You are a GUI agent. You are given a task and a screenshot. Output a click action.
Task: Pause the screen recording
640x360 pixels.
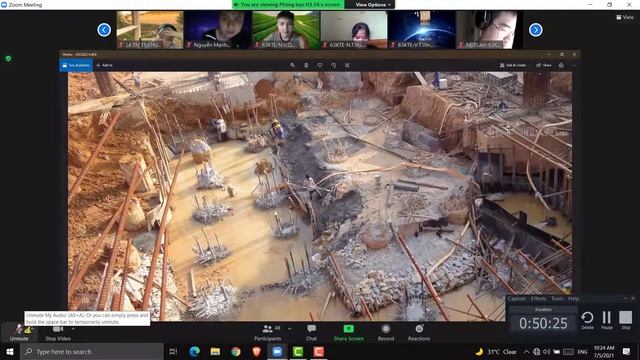[x=607, y=320]
